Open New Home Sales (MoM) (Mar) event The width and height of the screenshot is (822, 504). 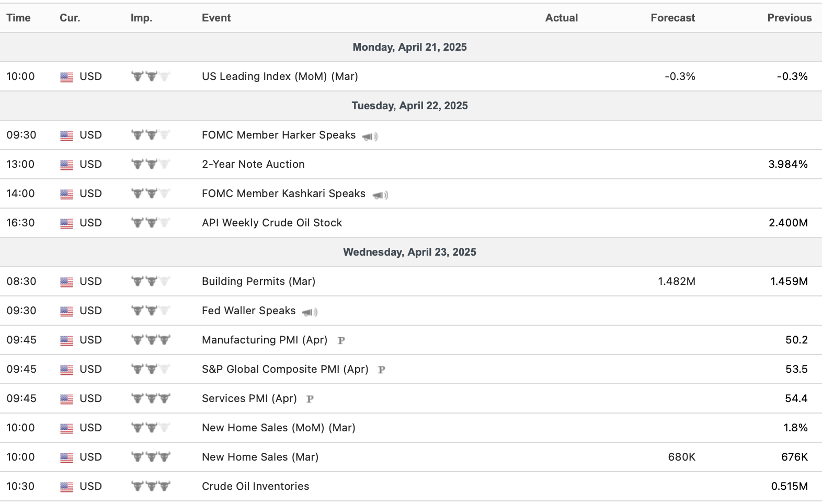[x=278, y=428]
